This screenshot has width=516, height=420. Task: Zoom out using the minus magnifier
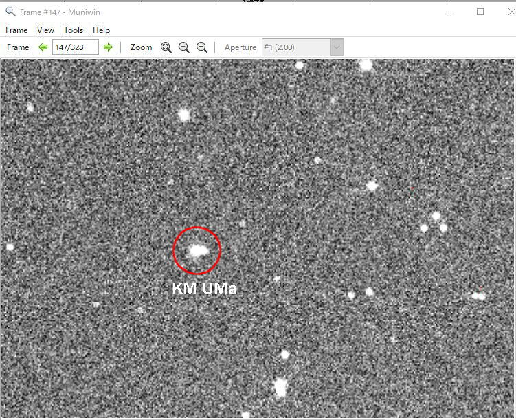(184, 47)
